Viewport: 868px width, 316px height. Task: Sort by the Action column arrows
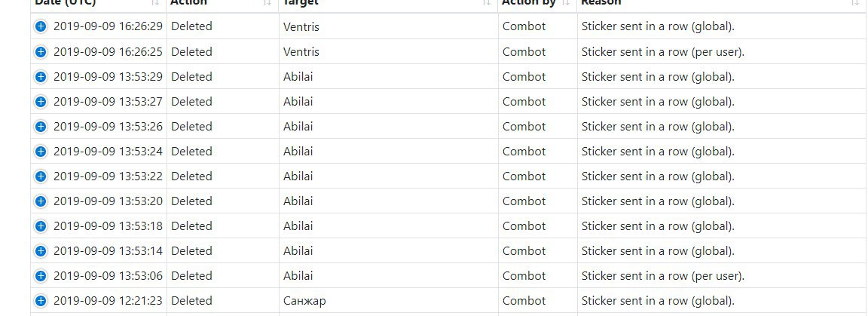[267, 3]
